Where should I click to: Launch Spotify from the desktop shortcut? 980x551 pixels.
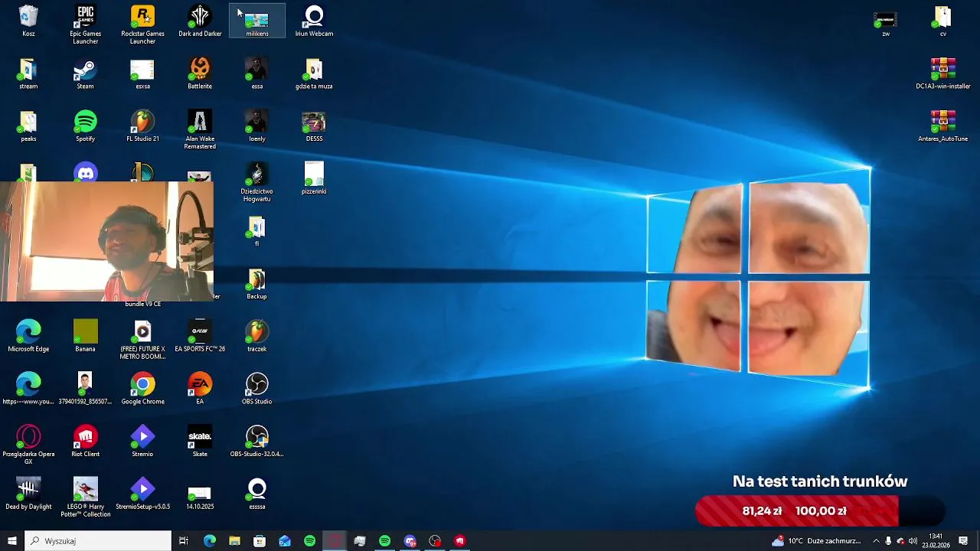coord(85,127)
